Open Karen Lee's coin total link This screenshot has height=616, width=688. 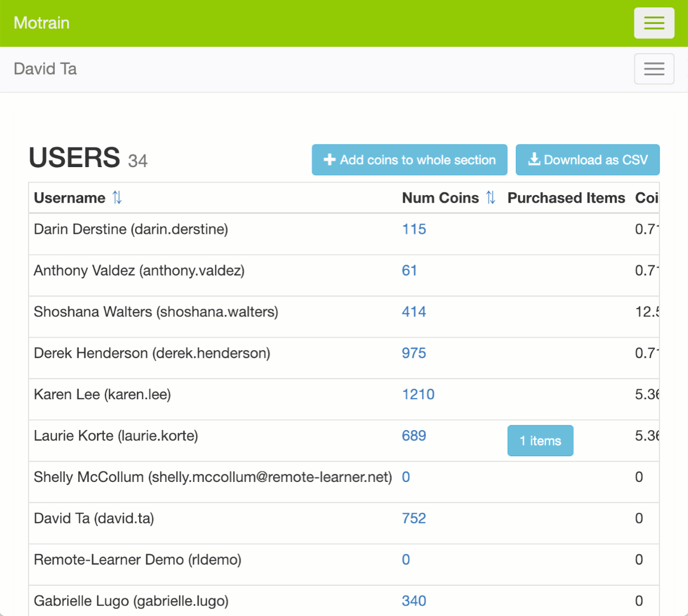click(x=418, y=394)
